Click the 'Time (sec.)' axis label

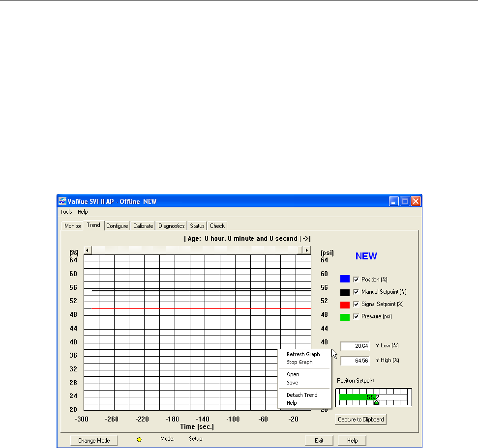click(197, 427)
